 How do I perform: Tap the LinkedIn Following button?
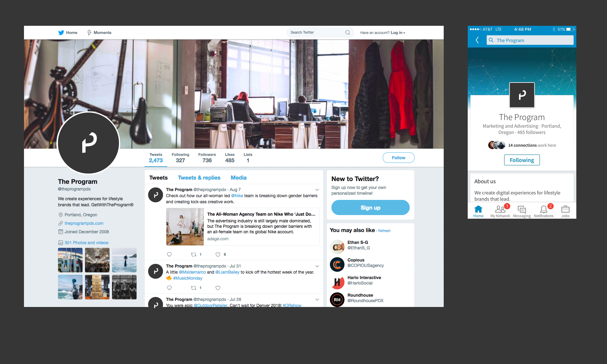point(522,160)
